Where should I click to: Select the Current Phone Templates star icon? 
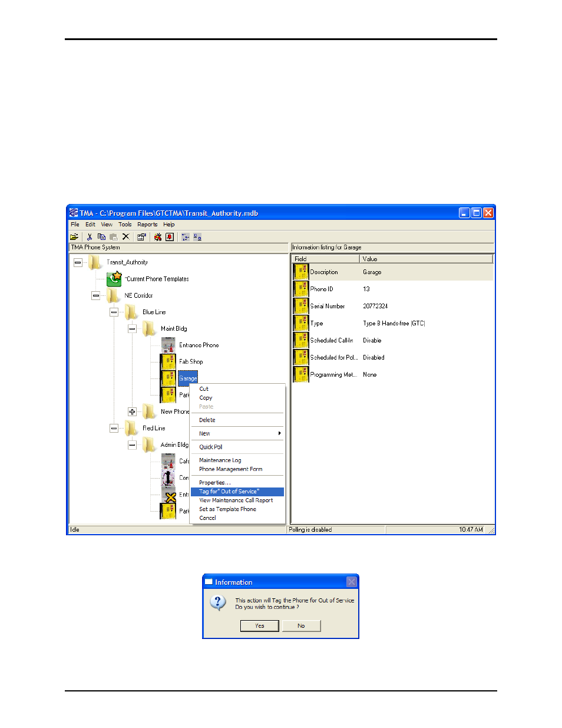tap(114, 279)
